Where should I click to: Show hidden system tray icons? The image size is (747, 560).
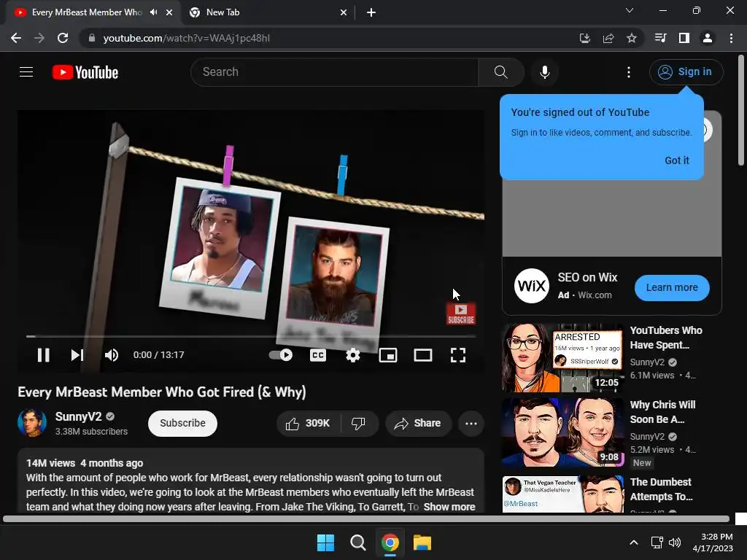point(634,542)
